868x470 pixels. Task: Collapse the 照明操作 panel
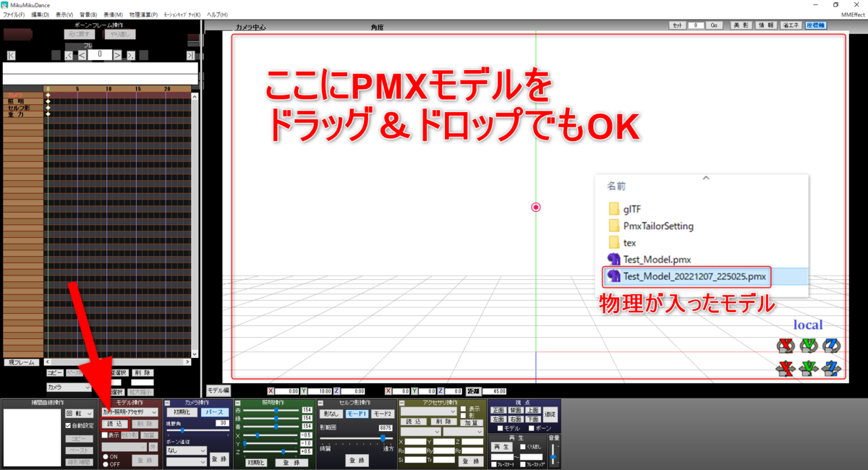coord(237,402)
